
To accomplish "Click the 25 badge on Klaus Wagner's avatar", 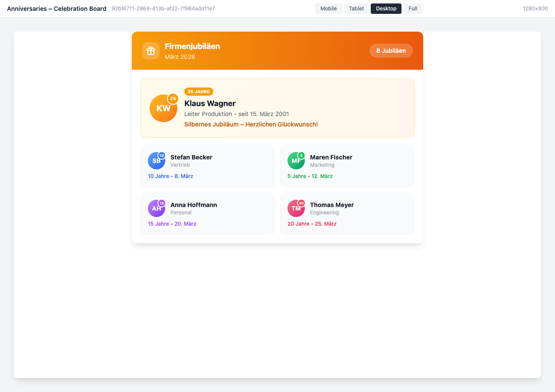I will coord(173,99).
